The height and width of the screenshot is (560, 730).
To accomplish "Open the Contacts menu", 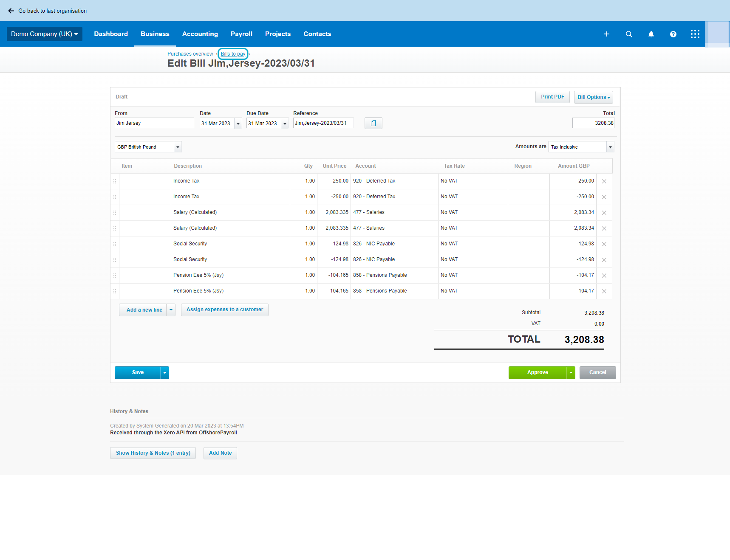I will tap(317, 34).
